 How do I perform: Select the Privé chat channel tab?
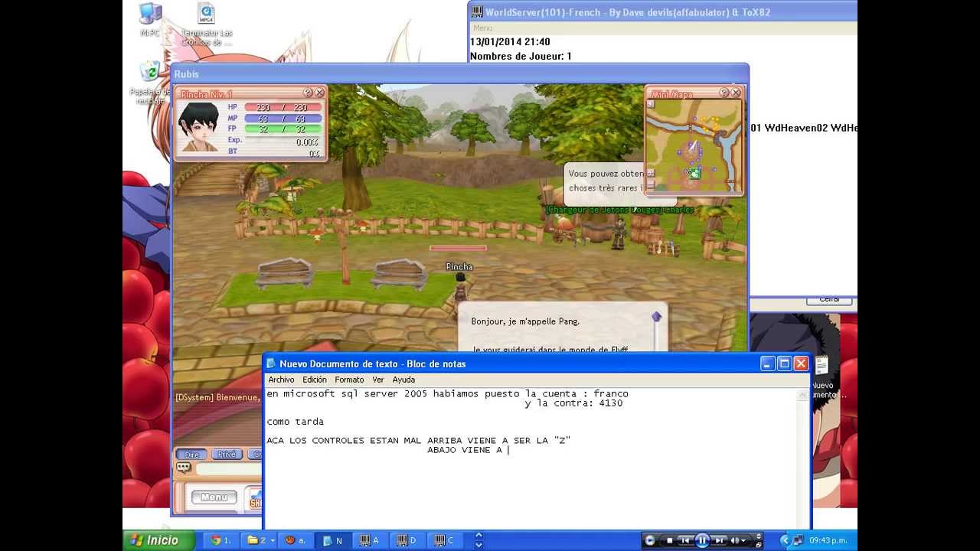pyautogui.click(x=227, y=455)
